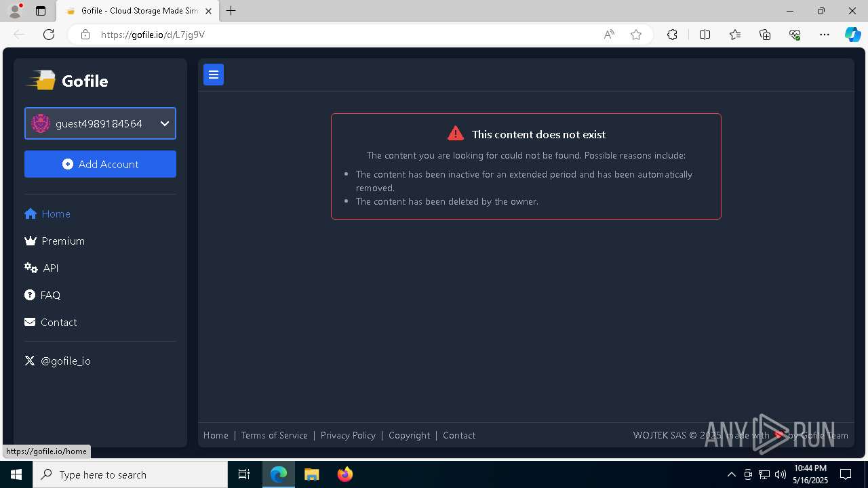Open @gofile_io X profile link

[58, 361]
